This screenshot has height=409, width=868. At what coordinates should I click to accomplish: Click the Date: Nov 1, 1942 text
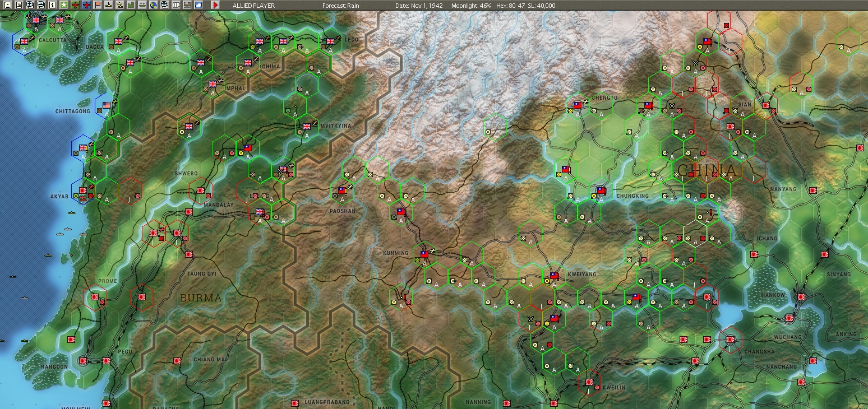[x=418, y=6]
